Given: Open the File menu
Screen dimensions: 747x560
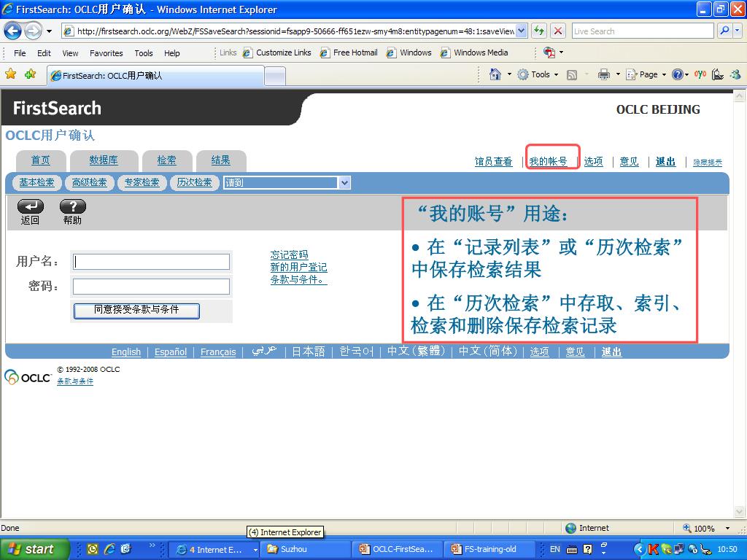Looking at the screenshot, I should [x=20, y=52].
